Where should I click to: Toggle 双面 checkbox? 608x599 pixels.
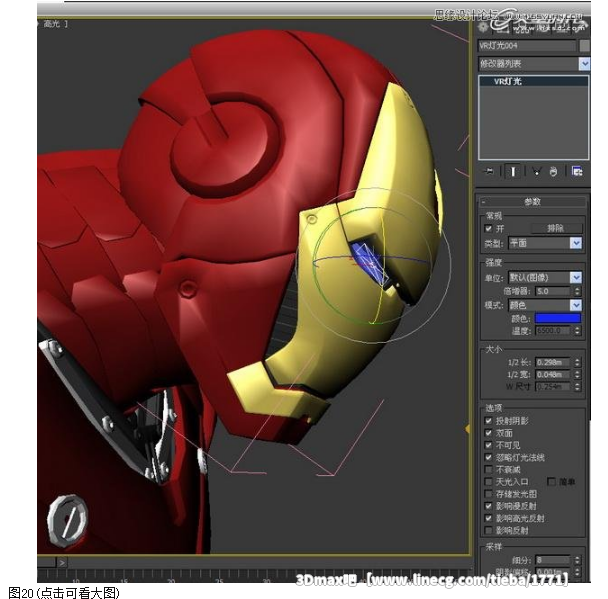[489, 433]
